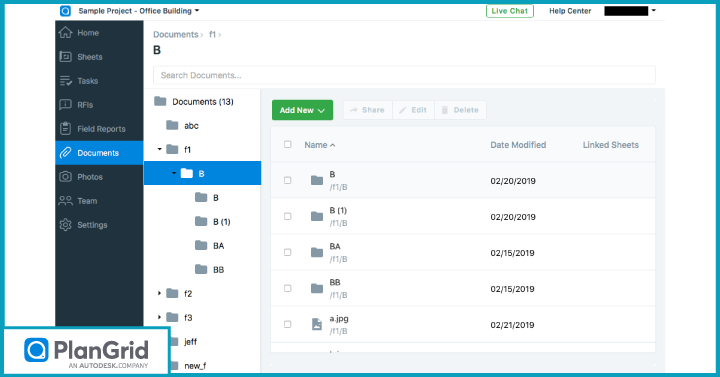The image size is (720, 377).
Task: Open the user account dropdown arrow
Action: [x=654, y=11]
